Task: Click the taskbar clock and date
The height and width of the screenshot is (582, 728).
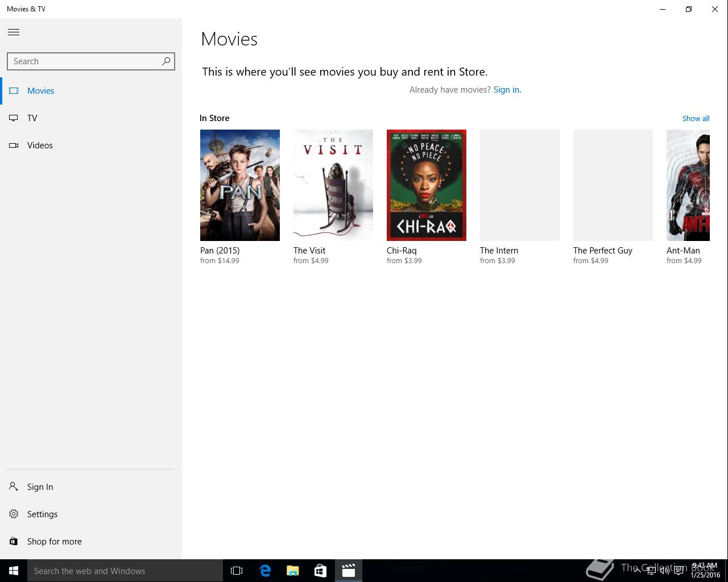Action: click(705, 571)
